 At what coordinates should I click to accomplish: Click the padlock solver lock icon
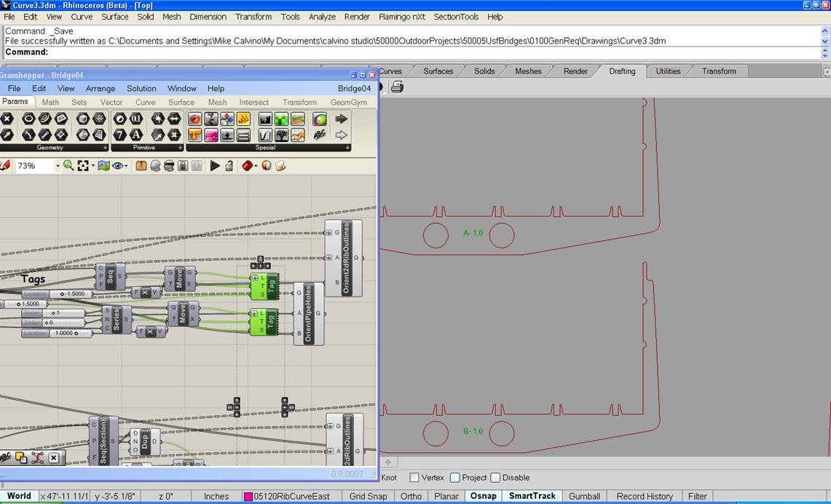click(x=229, y=166)
